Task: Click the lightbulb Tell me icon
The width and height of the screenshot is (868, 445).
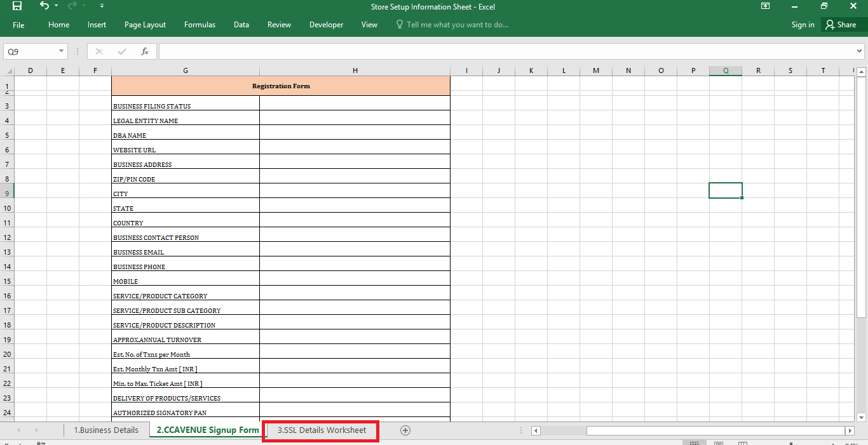Action: coord(399,25)
